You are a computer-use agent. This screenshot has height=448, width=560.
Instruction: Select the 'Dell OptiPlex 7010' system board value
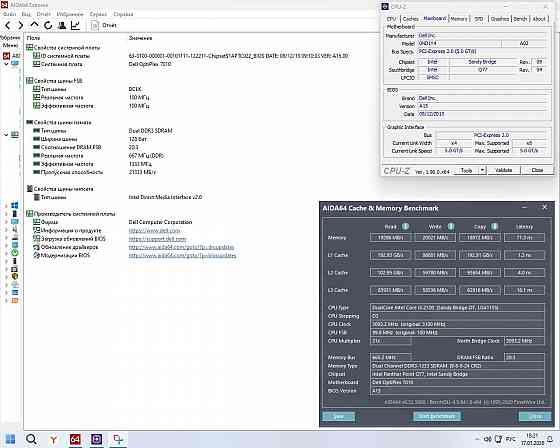click(150, 64)
